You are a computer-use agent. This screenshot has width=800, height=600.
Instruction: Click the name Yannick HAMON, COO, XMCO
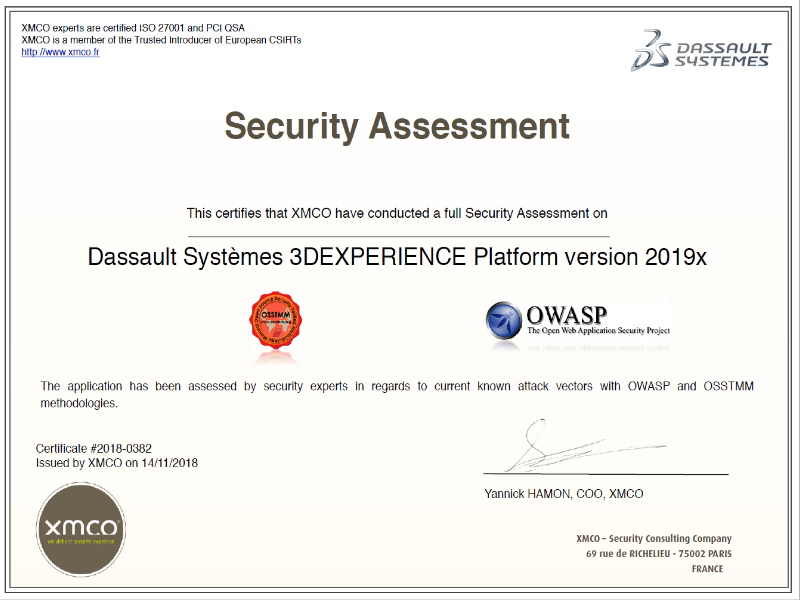(563, 494)
